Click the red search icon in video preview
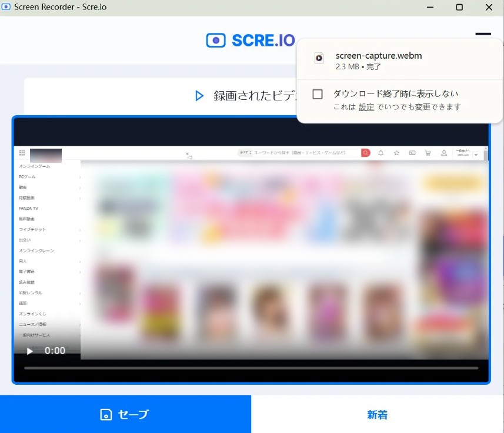This screenshot has width=504, height=433. click(366, 153)
